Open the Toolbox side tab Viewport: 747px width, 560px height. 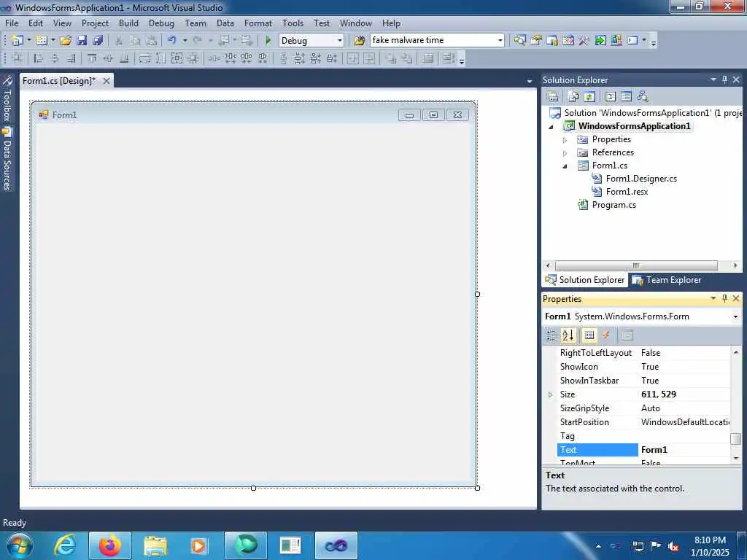(x=7, y=98)
